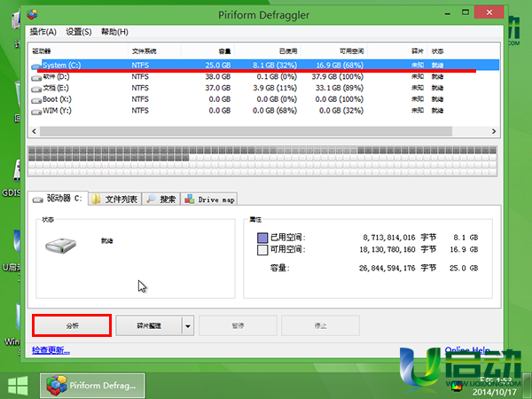Open the 设置(S) menu
The height and width of the screenshot is (399, 532).
click(79, 32)
